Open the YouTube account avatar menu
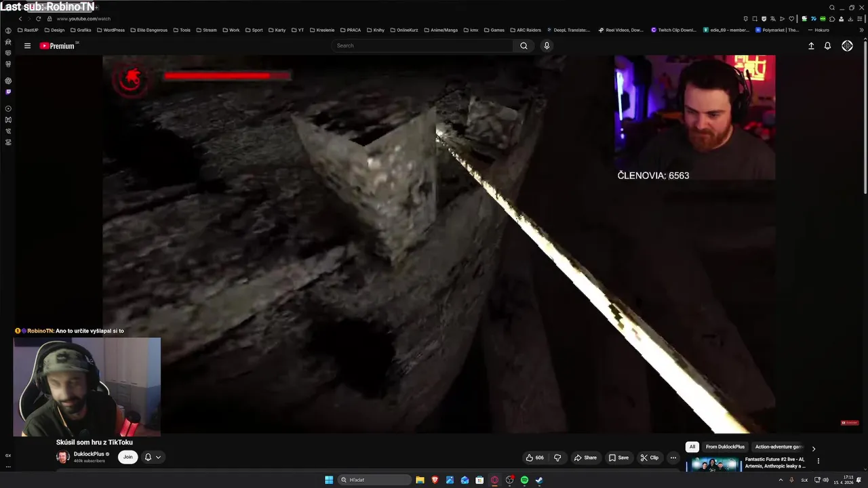868x488 pixels. point(847,46)
